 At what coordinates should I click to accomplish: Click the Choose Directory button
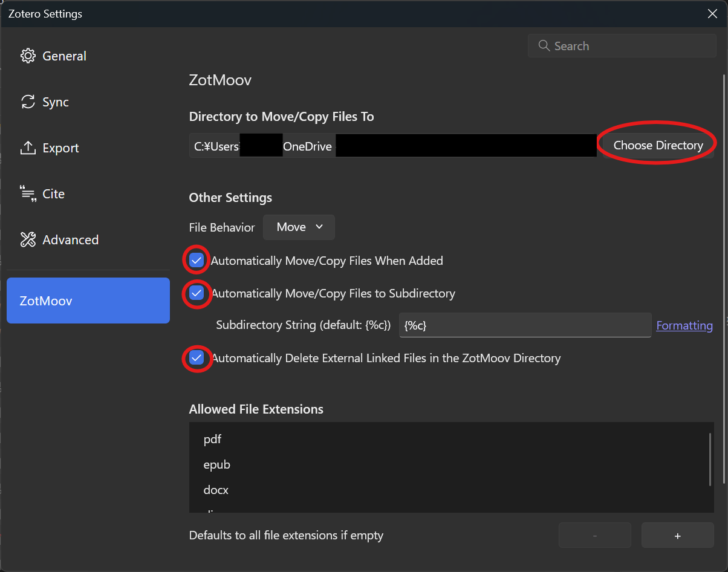click(x=658, y=146)
